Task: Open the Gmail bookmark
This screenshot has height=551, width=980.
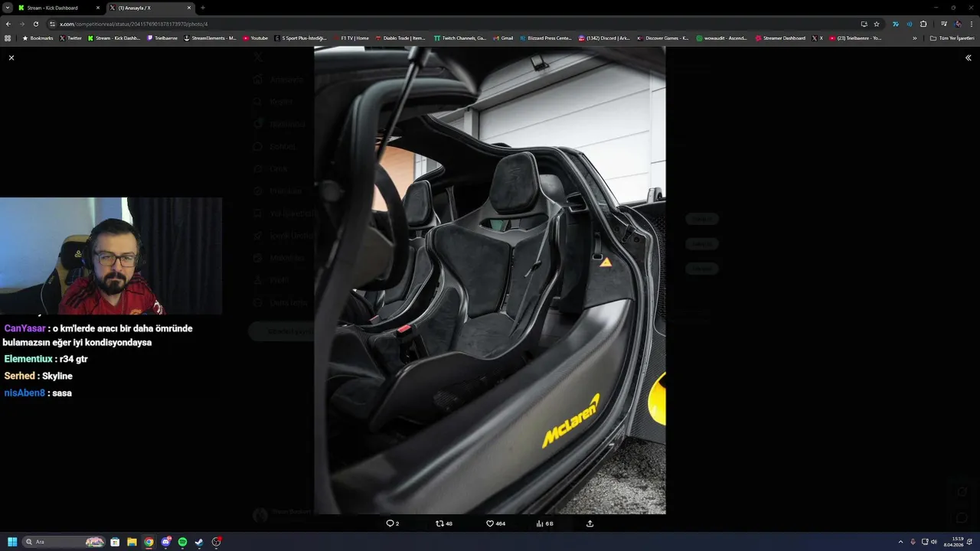Action: tap(503, 37)
